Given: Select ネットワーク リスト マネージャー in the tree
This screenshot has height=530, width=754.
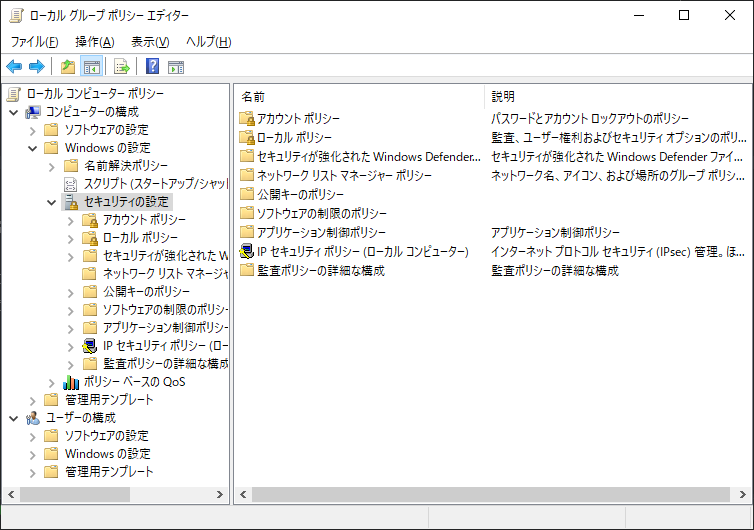Looking at the screenshot, I should (x=165, y=274).
